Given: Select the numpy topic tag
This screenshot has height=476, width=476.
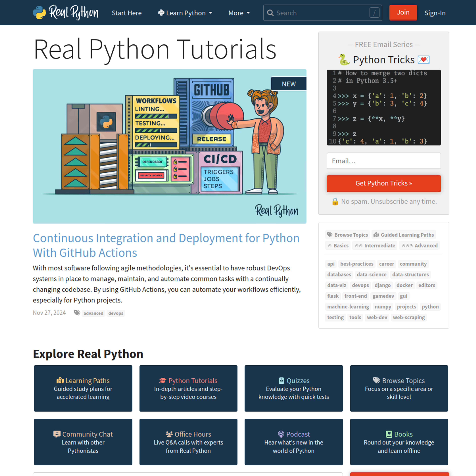Looking at the screenshot, I should (x=383, y=307).
